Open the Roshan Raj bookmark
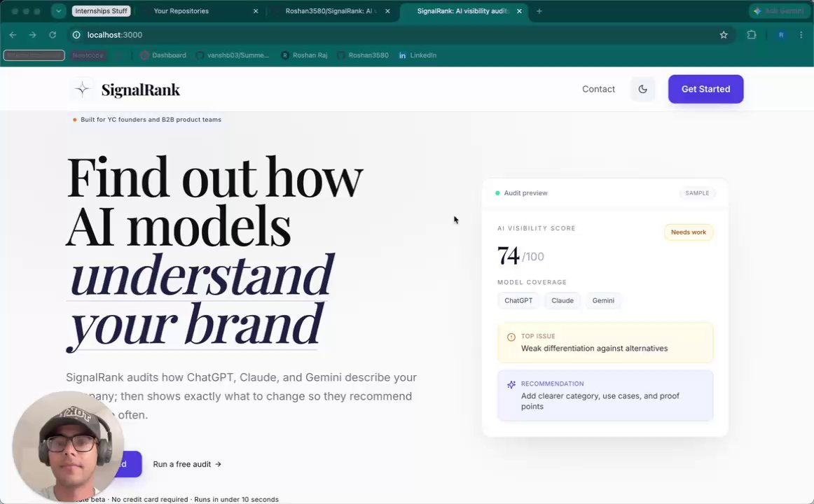814x504 pixels. [304, 55]
